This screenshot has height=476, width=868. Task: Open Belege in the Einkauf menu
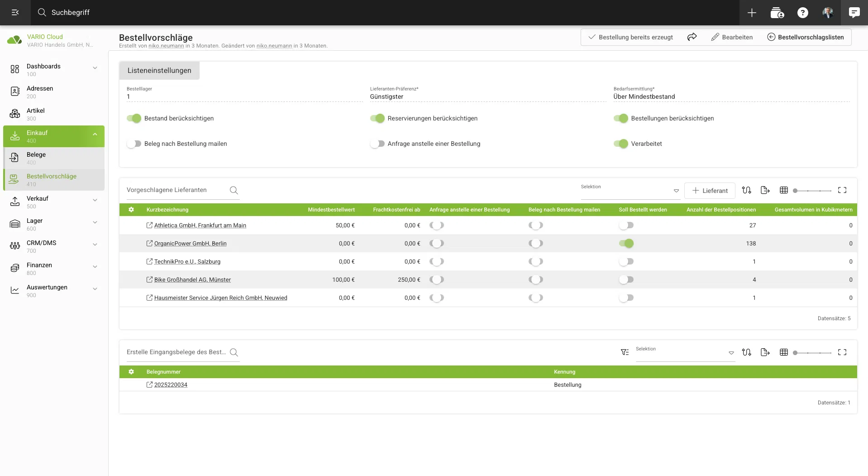(36, 155)
